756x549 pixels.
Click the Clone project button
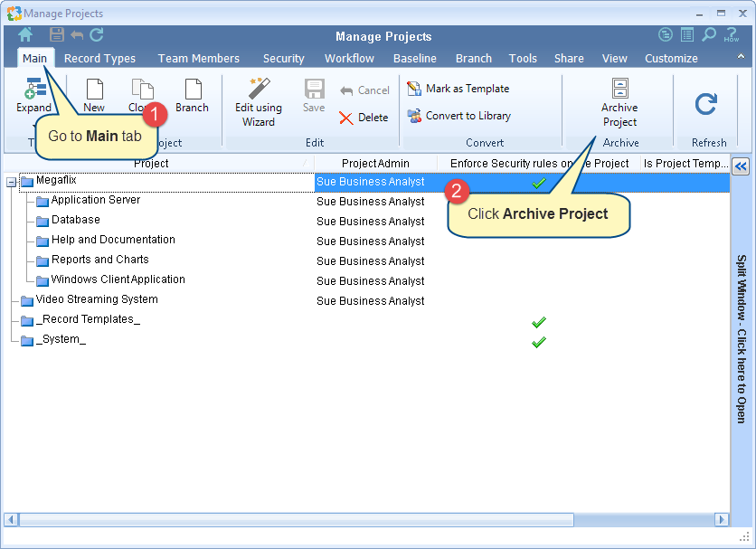coord(140,96)
